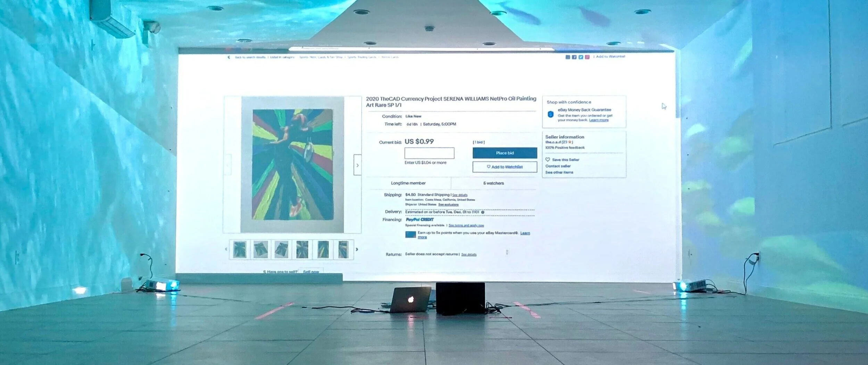The height and width of the screenshot is (365, 868).
Task: Select the second gallery thumbnail
Action: click(261, 249)
